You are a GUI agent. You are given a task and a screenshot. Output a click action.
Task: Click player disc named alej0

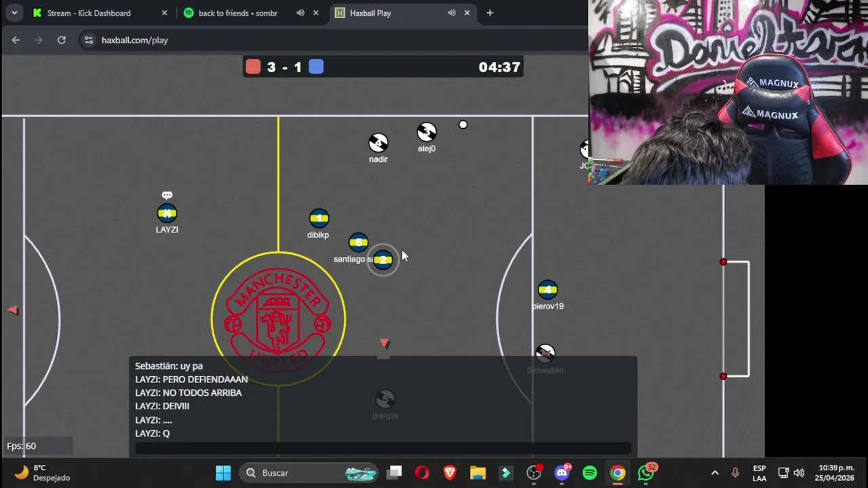pos(427,131)
